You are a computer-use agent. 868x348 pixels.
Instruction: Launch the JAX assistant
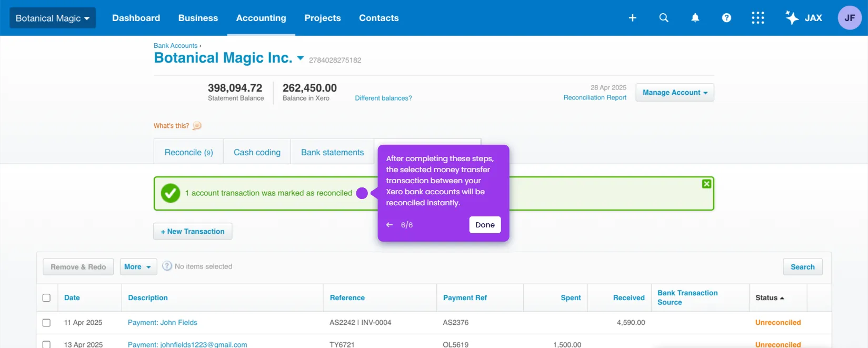point(803,18)
